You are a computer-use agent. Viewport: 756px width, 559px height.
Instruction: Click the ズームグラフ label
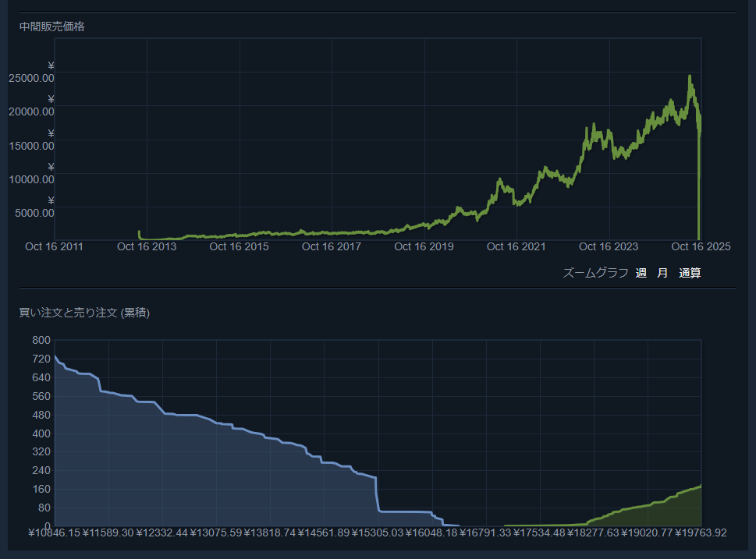(x=595, y=273)
